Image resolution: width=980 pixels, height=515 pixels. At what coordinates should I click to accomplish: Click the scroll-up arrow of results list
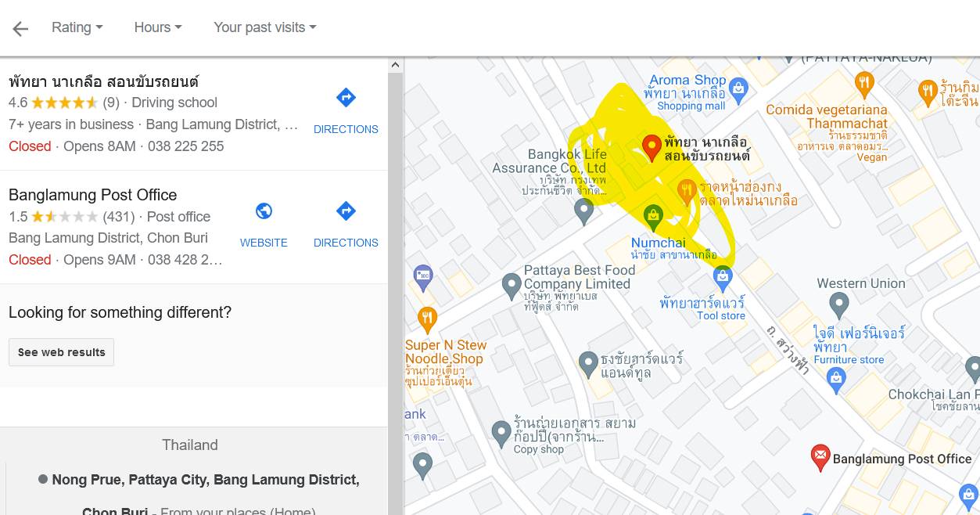coord(395,65)
